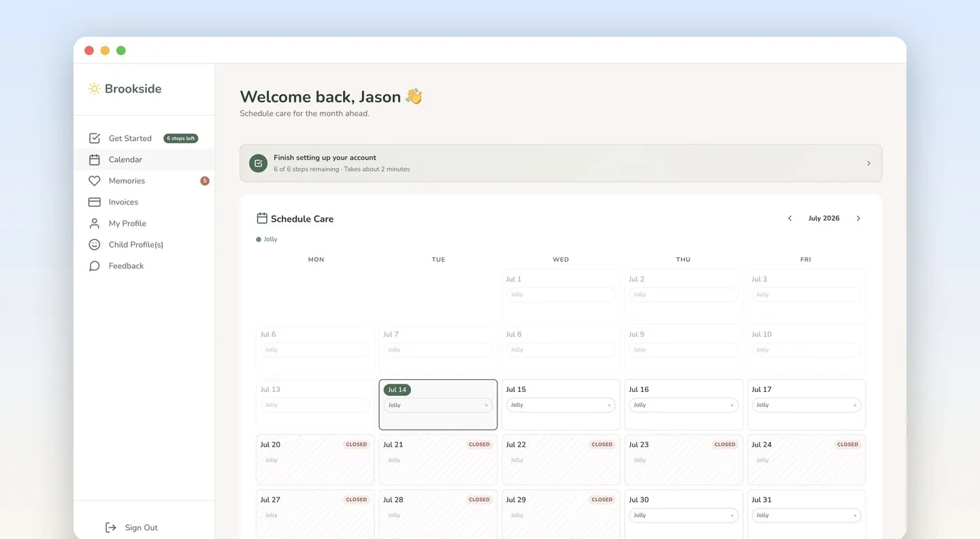Screen dimensions: 980x539
Task: Click the CLOSED tag on Jul 20
Action: point(357,445)
